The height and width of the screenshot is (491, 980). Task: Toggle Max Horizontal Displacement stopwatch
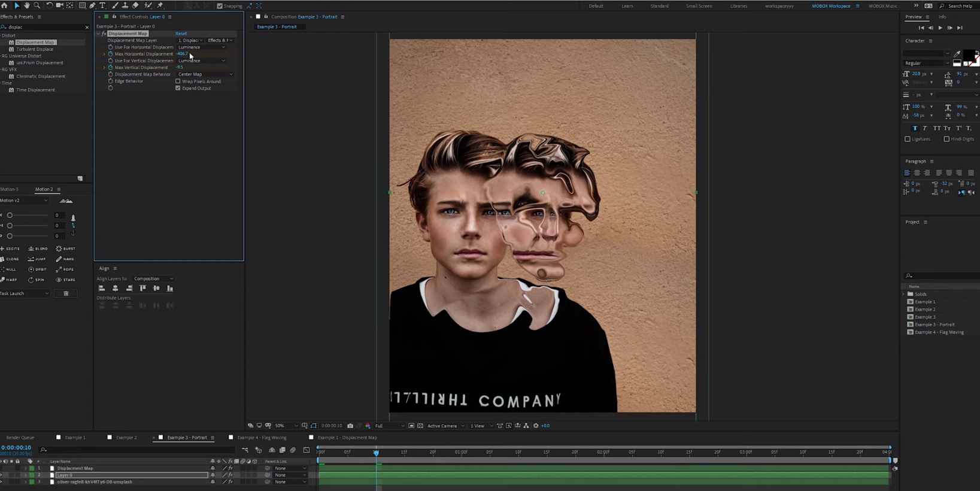110,54
